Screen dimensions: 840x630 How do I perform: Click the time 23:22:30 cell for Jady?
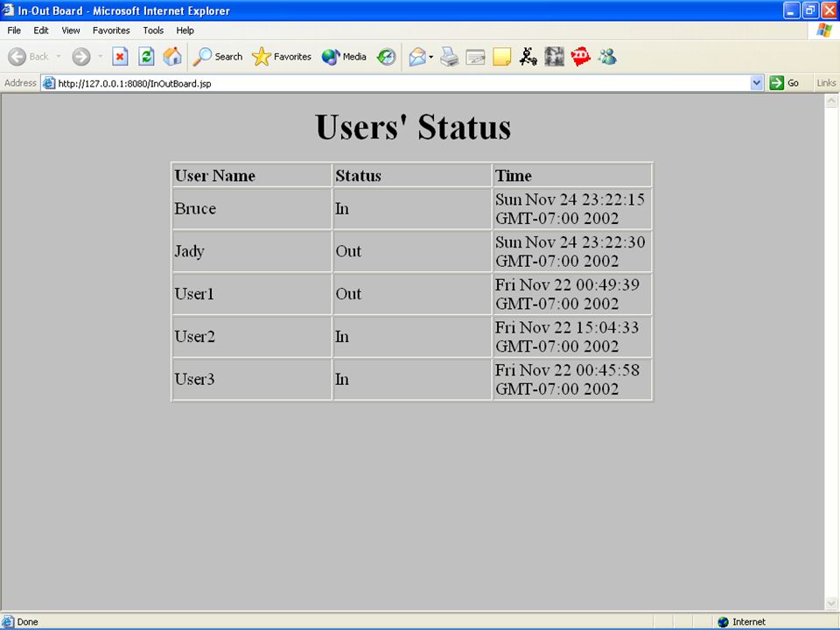click(x=572, y=251)
